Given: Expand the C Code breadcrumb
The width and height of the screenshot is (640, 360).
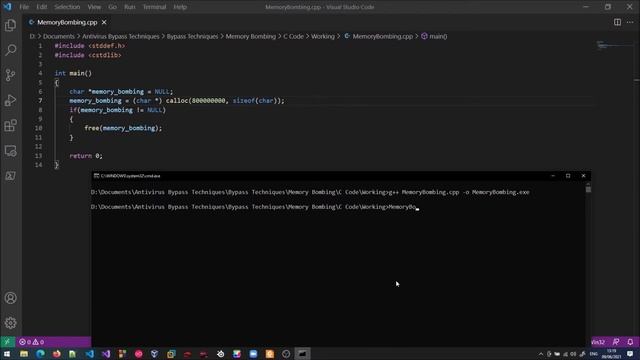Looking at the screenshot, I should tap(293, 36).
